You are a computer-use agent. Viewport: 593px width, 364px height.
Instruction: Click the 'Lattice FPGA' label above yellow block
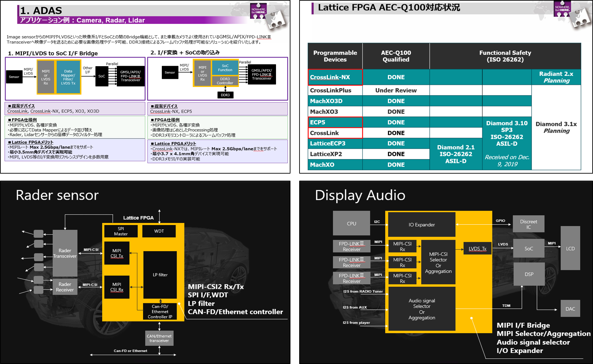[138, 218]
